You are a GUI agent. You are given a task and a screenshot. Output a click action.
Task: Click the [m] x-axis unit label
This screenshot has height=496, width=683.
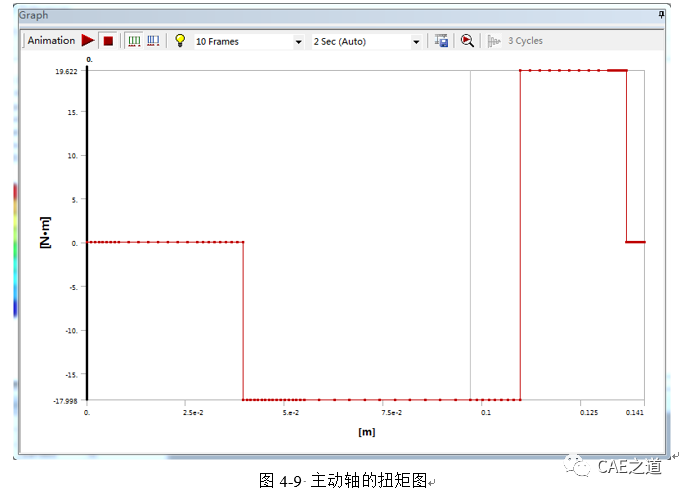(367, 432)
